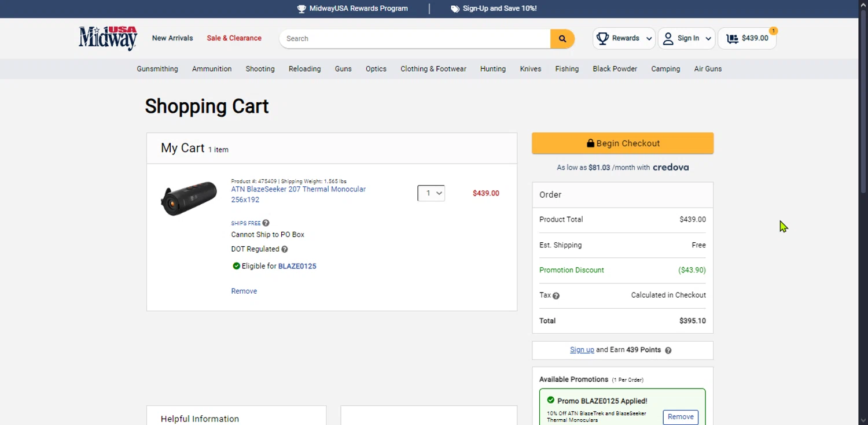Expand the Sign In dropdown
The image size is (868, 425).
tap(687, 39)
